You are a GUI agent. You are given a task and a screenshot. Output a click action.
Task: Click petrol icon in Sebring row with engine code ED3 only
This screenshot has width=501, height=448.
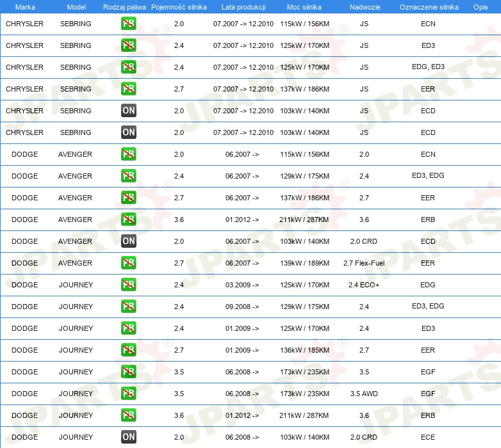pyautogui.click(x=128, y=45)
